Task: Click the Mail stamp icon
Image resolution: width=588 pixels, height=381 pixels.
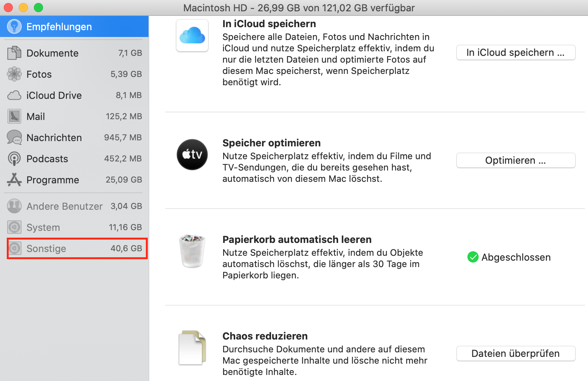Action: pos(14,117)
